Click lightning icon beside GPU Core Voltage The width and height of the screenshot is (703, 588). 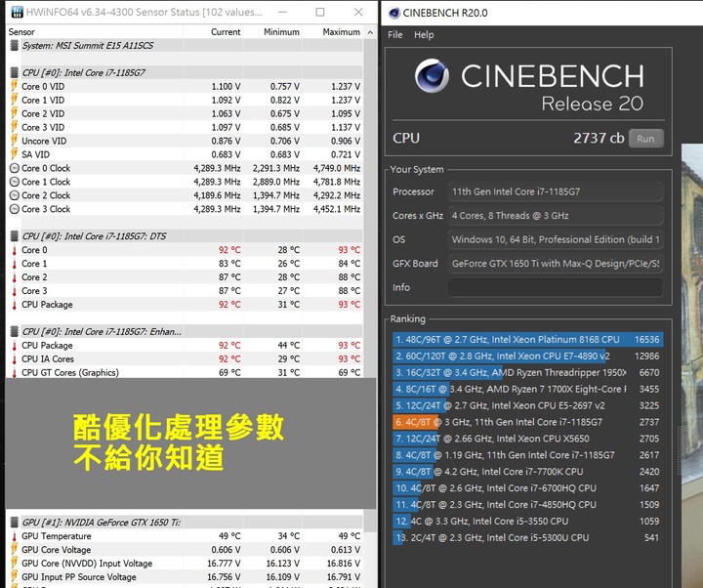(15, 550)
